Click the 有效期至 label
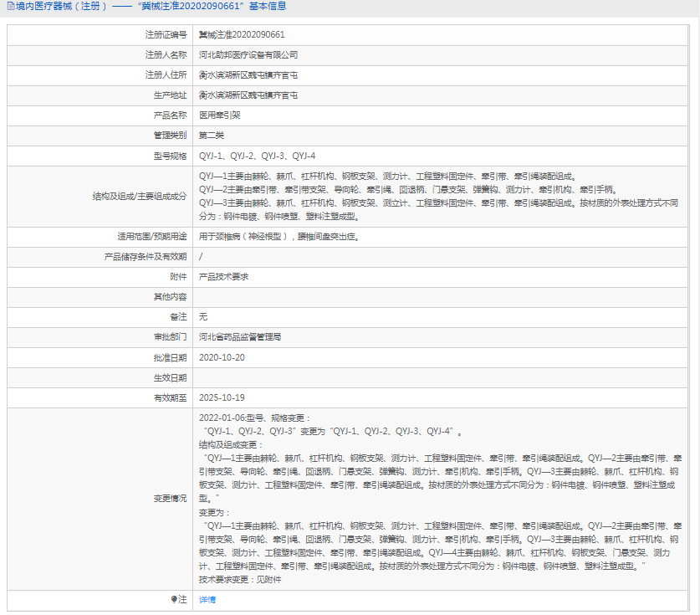The height and width of the screenshot is (615, 700). pyautogui.click(x=170, y=397)
